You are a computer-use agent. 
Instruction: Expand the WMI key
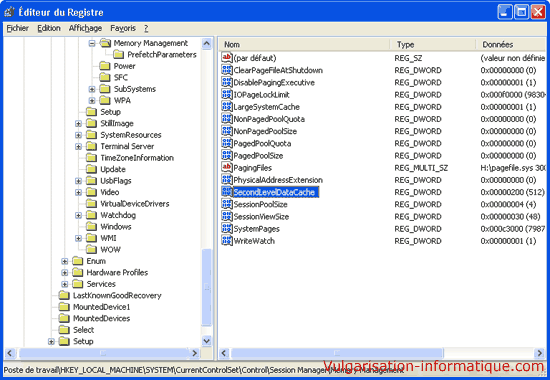coord(79,239)
